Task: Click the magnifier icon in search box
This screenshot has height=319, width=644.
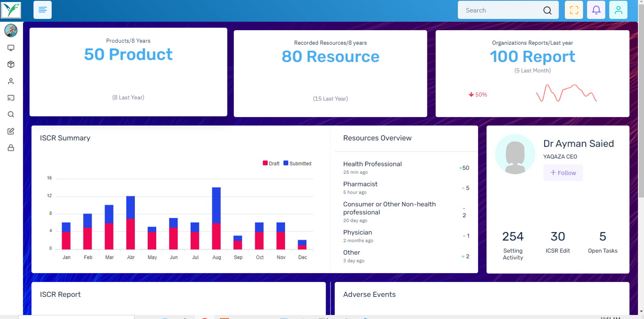Action: pyautogui.click(x=547, y=10)
